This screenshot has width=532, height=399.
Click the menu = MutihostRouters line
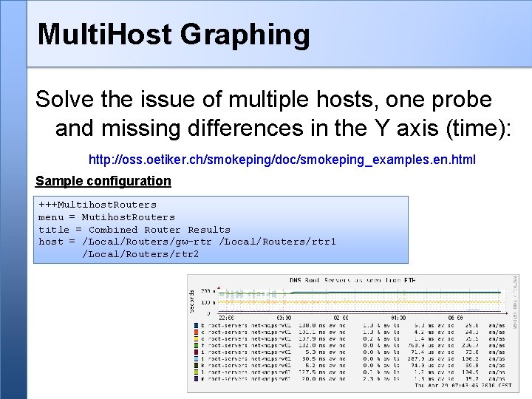tap(106, 217)
